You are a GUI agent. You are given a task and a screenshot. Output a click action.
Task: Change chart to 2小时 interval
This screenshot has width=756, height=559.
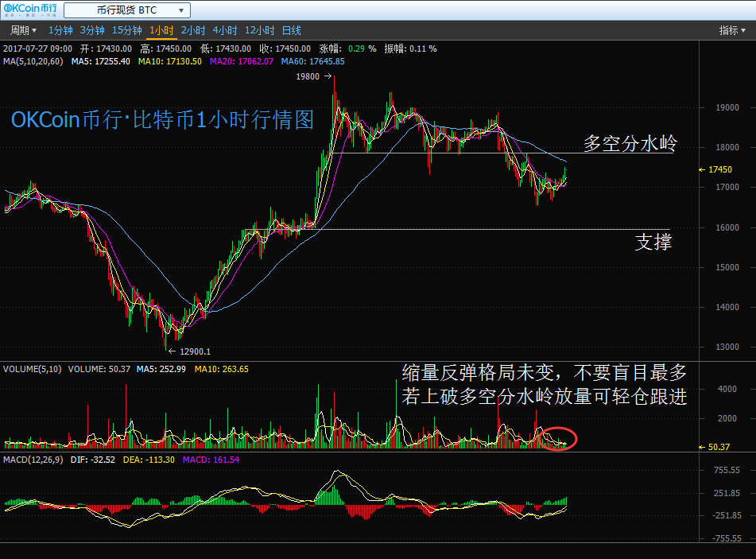[x=193, y=30]
